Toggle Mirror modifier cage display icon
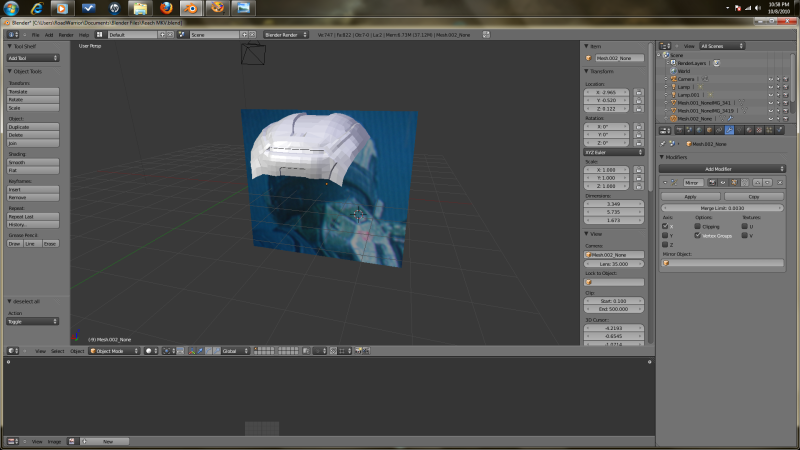Viewport: 800px width, 450px height. pos(744,183)
